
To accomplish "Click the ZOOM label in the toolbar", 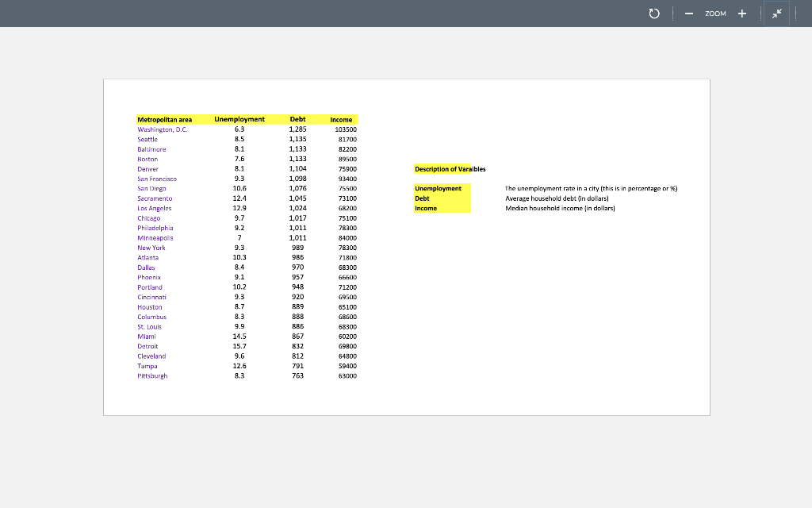I will [715, 13].
